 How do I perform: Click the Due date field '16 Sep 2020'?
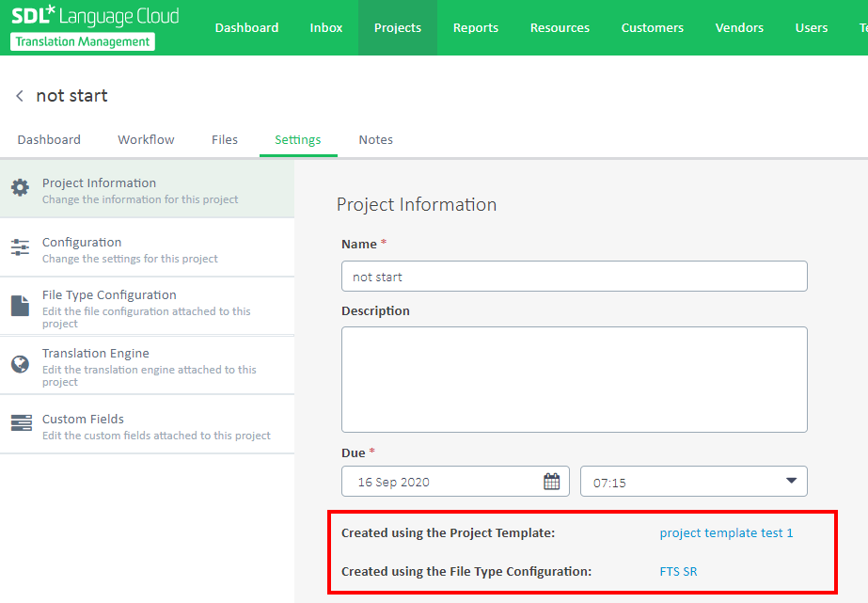coord(455,482)
